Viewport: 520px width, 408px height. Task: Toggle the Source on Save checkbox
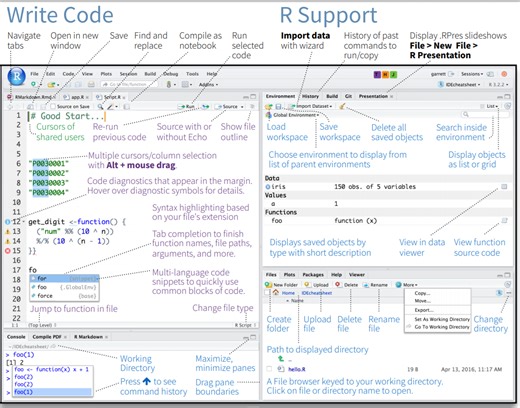pos(53,107)
